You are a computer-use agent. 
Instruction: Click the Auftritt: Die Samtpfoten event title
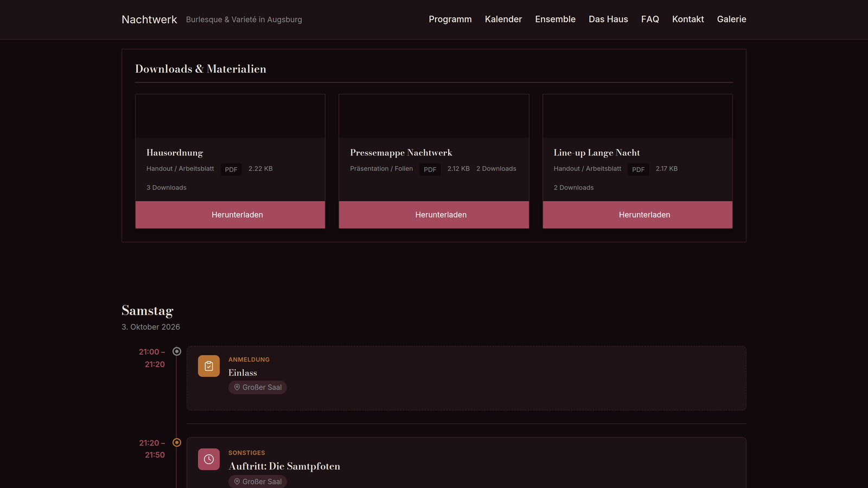coord(284,466)
